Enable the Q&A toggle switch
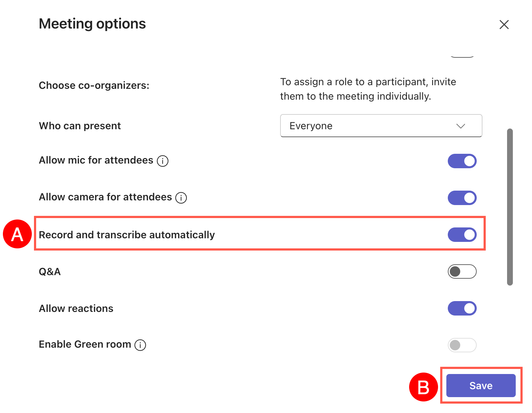The width and height of the screenshot is (532, 413). 462,271
